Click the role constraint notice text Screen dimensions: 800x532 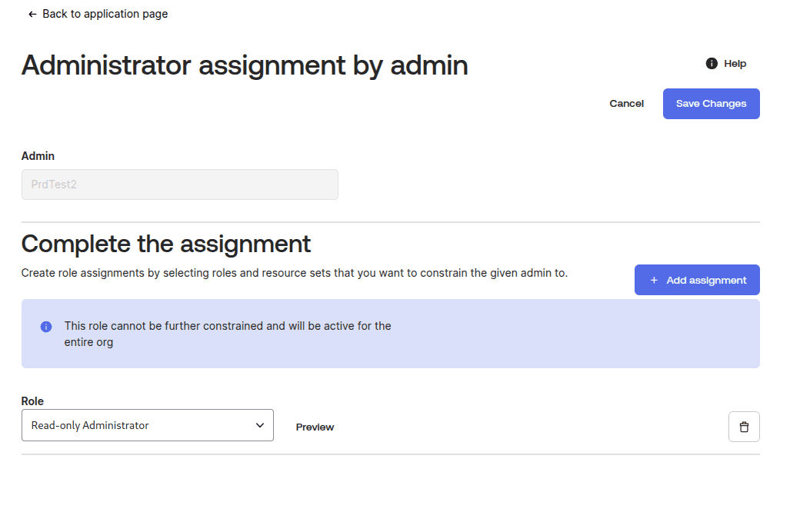click(x=228, y=334)
